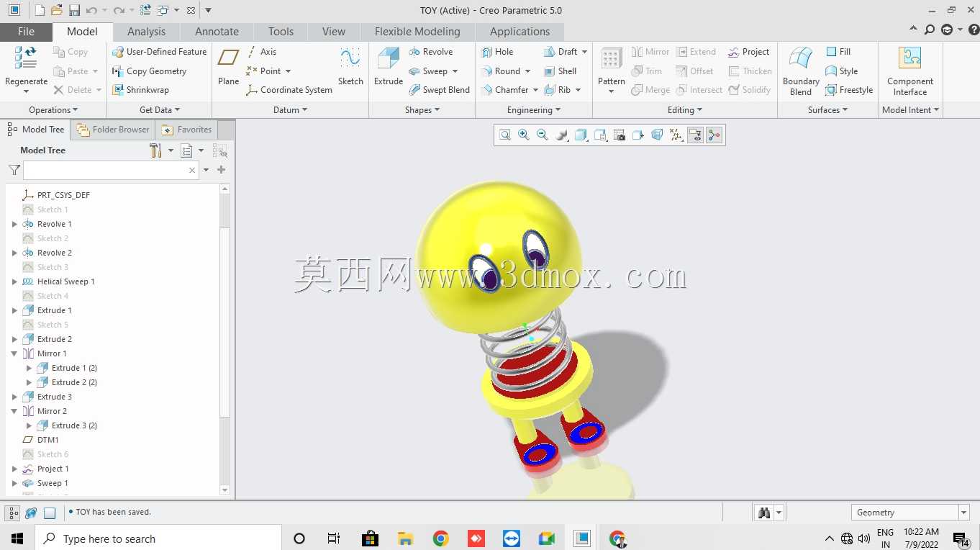This screenshot has width=980, height=550.
Task: Open the File menu
Action: (26, 32)
